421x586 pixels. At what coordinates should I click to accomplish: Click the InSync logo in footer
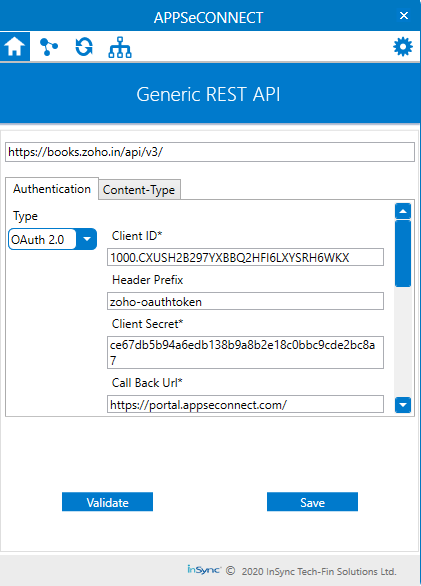204,570
